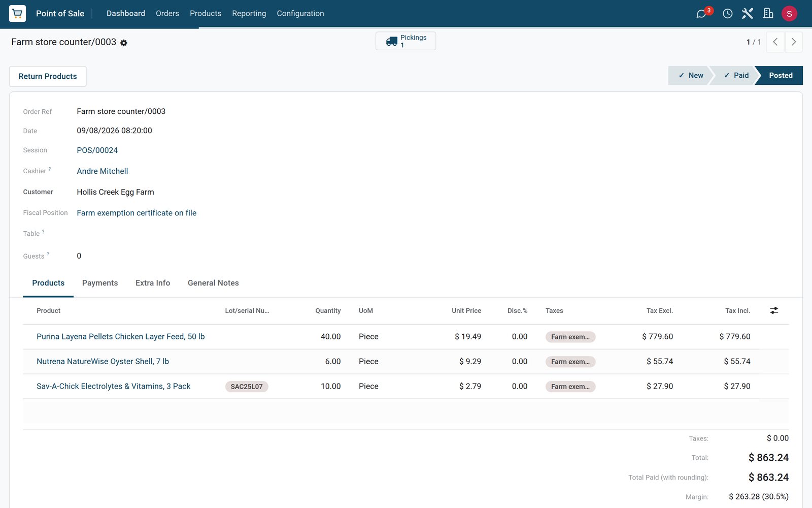812x508 pixels.
Task: Open the Orders menu
Action: tap(167, 14)
